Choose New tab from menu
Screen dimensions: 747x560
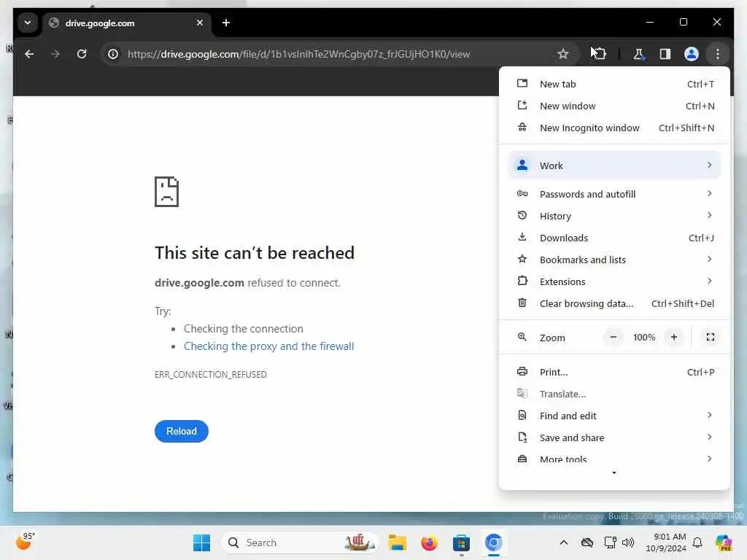pyautogui.click(x=614, y=85)
